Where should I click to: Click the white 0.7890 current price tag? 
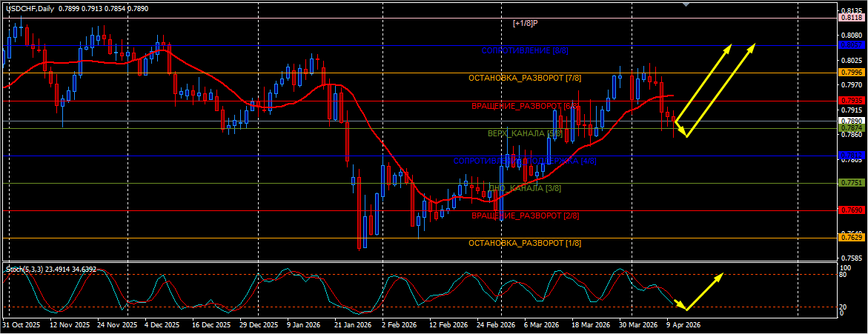click(x=852, y=121)
